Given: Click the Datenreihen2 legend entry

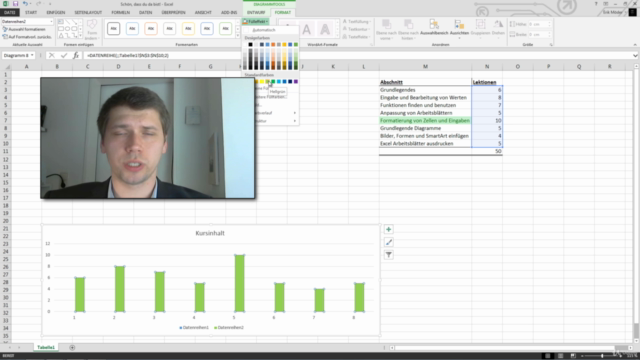Looking at the screenshot, I should [229, 327].
